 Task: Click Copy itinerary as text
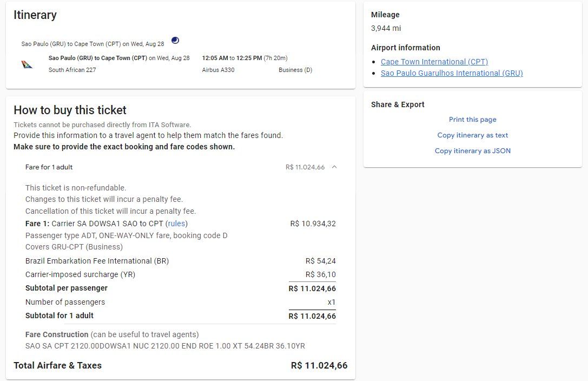472,135
